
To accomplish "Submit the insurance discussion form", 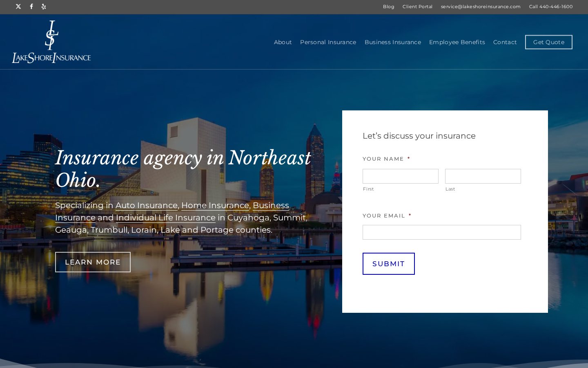I will click(389, 264).
